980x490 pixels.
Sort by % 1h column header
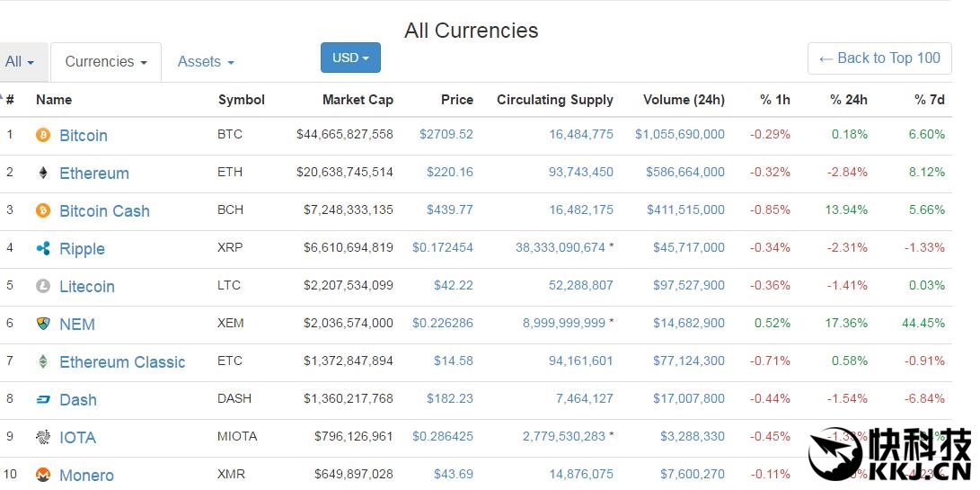pos(775,100)
